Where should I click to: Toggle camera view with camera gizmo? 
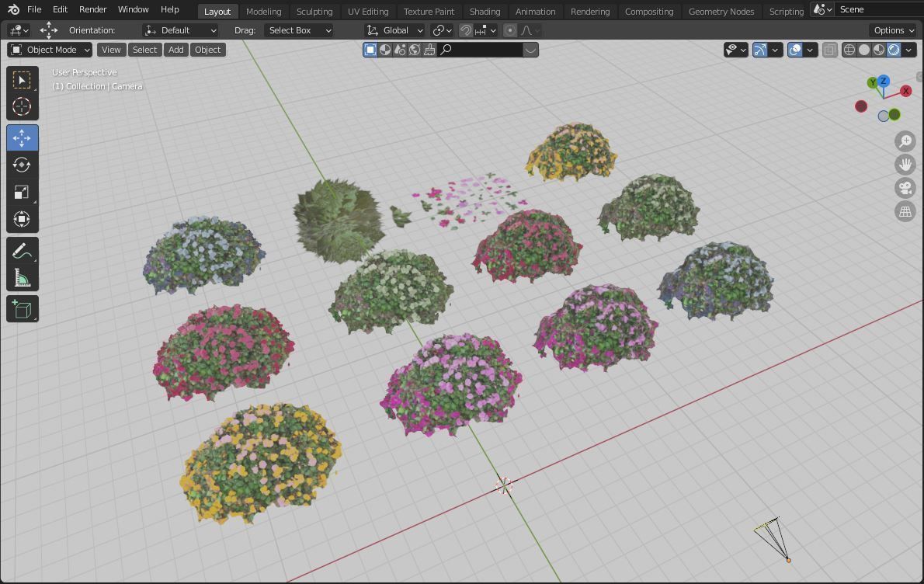[x=905, y=188]
